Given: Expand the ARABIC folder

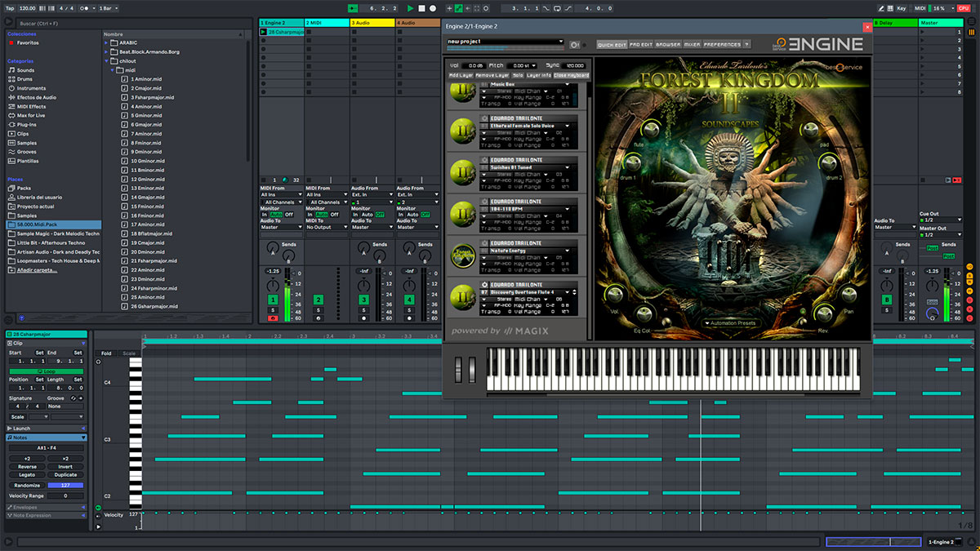Looking at the screenshot, I should coord(107,42).
